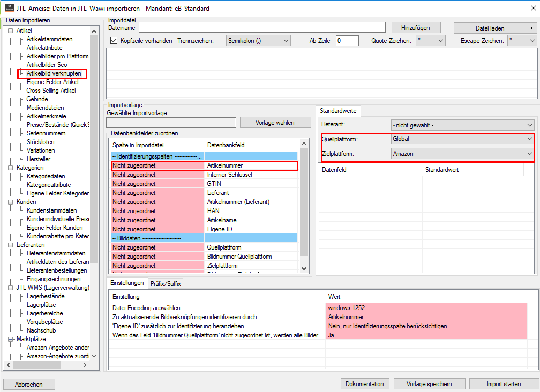
Task: Click into the Dateiname input field
Action: click(x=262, y=27)
